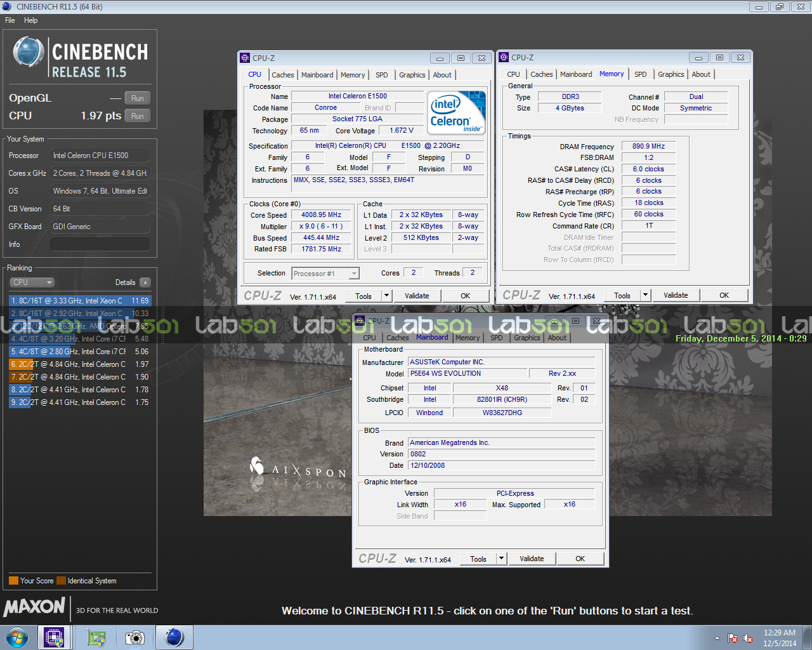Viewport: 812px width, 650px height.
Task: Click the Show desktop strip
Action: 807,637
